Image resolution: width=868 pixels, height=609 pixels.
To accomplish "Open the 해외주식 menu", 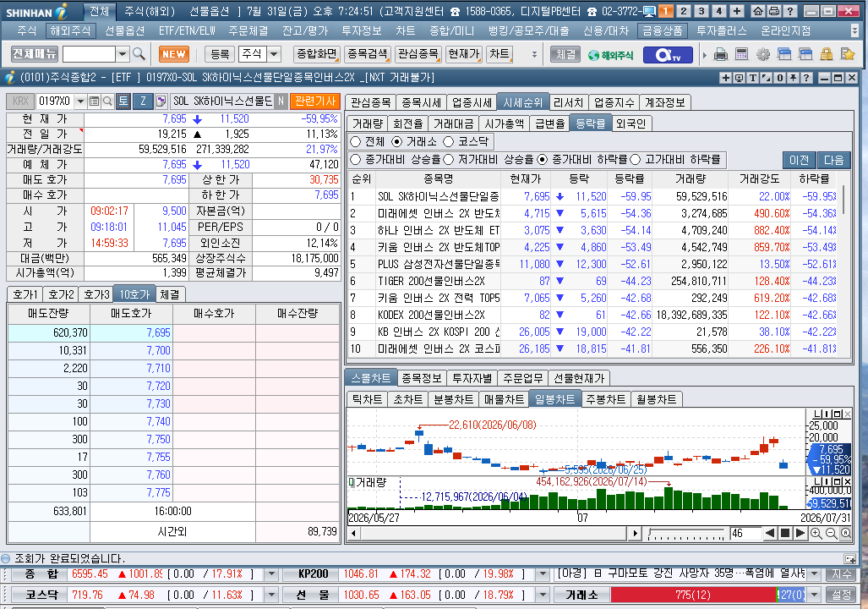I will [70, 30].
